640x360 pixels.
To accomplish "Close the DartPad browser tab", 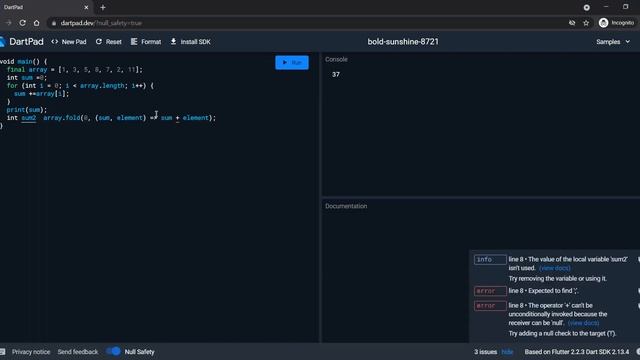I will coord(86,7).
